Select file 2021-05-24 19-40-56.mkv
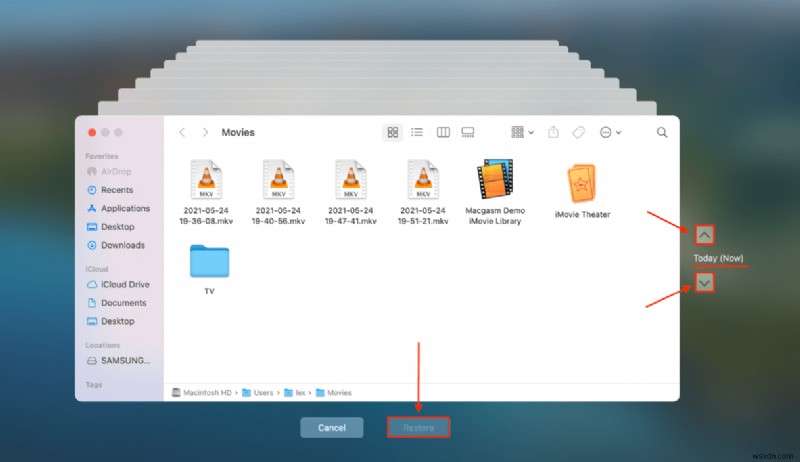The height and width of the screenshot is (462, 800). (x=278, y=192)
